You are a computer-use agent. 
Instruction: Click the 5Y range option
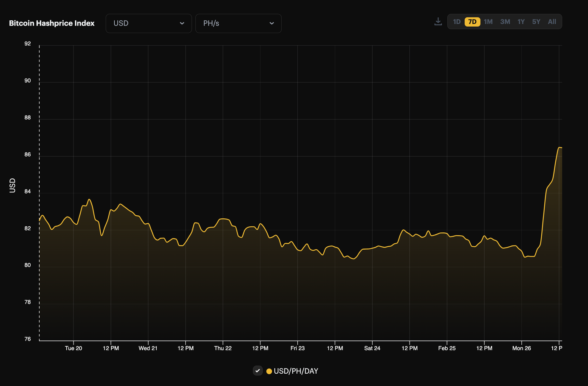click(x=536, y=21)
